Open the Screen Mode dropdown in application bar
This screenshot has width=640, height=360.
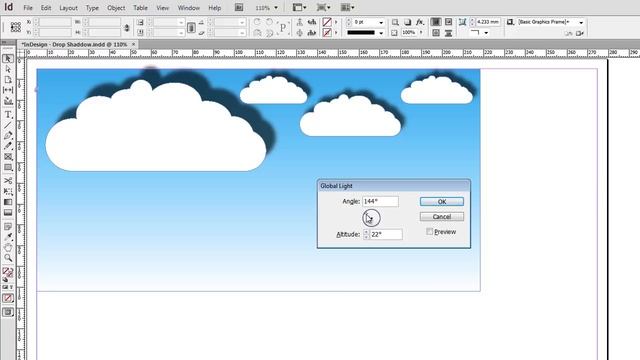323,7
